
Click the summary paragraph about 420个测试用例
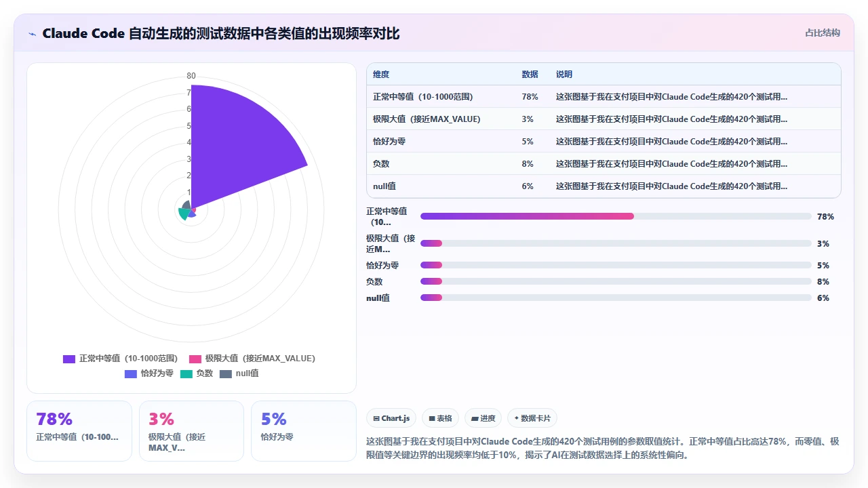603,448
